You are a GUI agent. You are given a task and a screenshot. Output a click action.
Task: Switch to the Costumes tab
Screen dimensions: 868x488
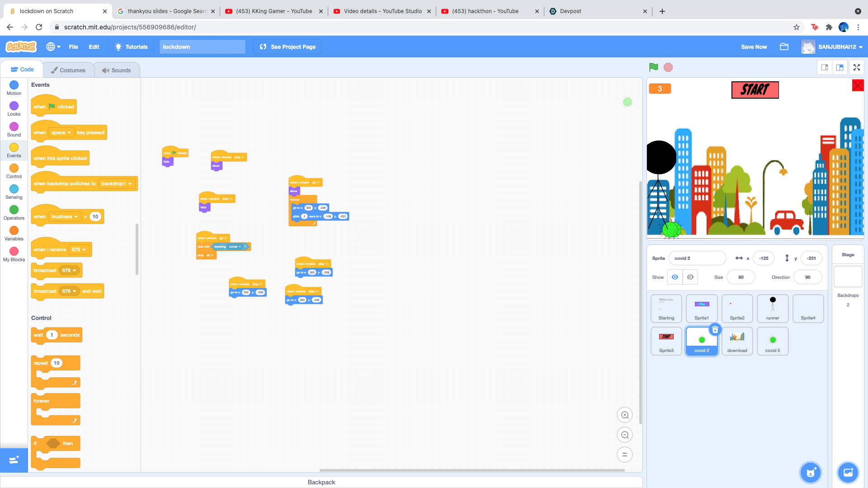[68, 70]
